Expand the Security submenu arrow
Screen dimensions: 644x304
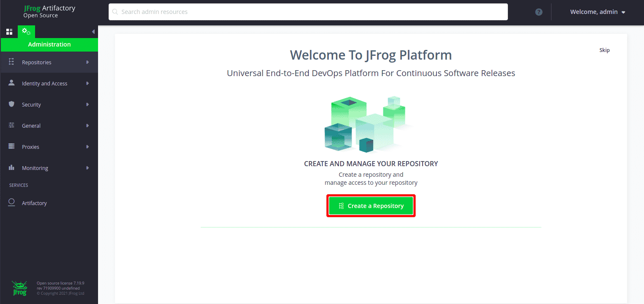87,104
